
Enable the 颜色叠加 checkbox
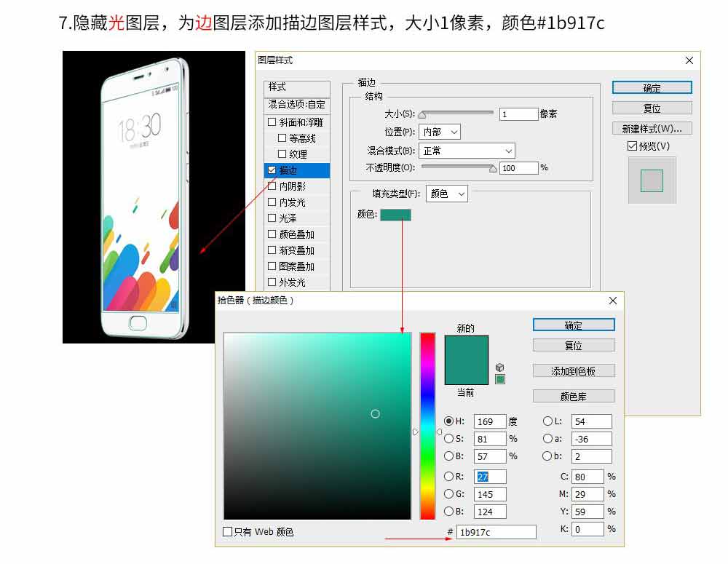pos(272,234)
